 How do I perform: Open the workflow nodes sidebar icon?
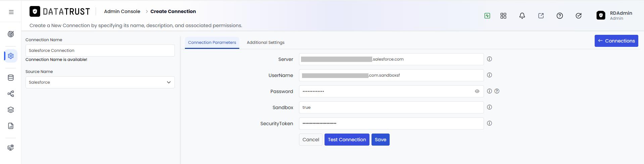coord(11,94)
